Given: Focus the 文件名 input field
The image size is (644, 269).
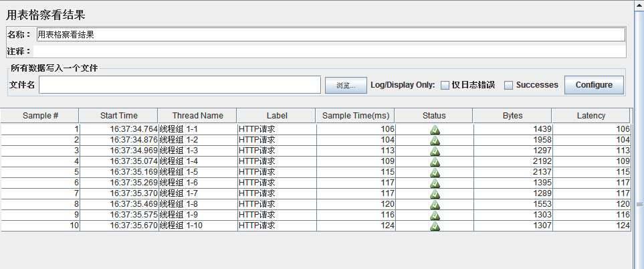Looking at the screenshot, I should point(180,85).
